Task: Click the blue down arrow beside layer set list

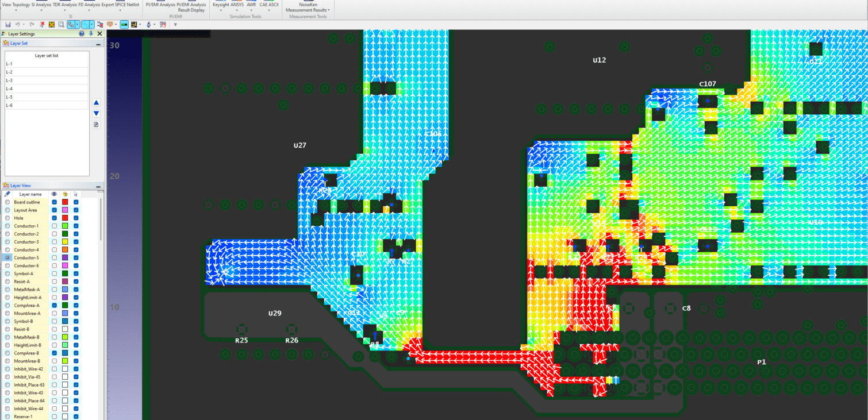Action: click(x=96, y=113)
